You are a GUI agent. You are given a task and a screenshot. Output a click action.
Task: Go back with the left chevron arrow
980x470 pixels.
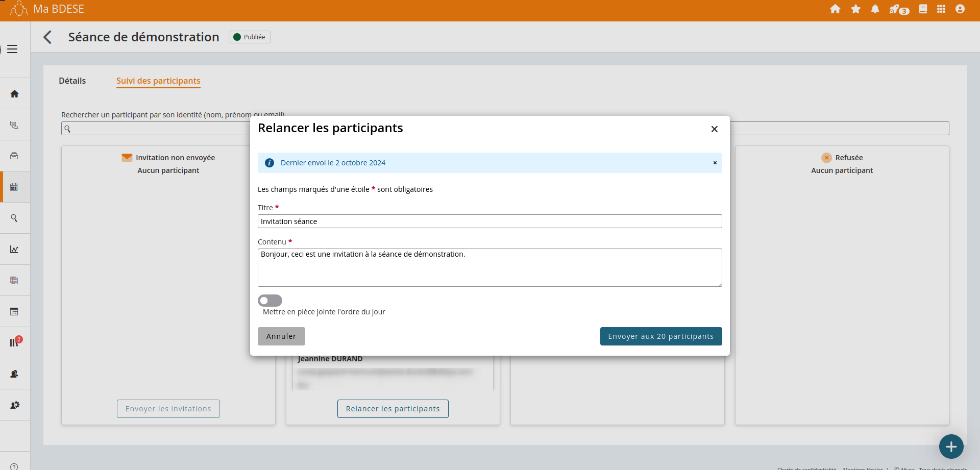click(x=47, y=37)
